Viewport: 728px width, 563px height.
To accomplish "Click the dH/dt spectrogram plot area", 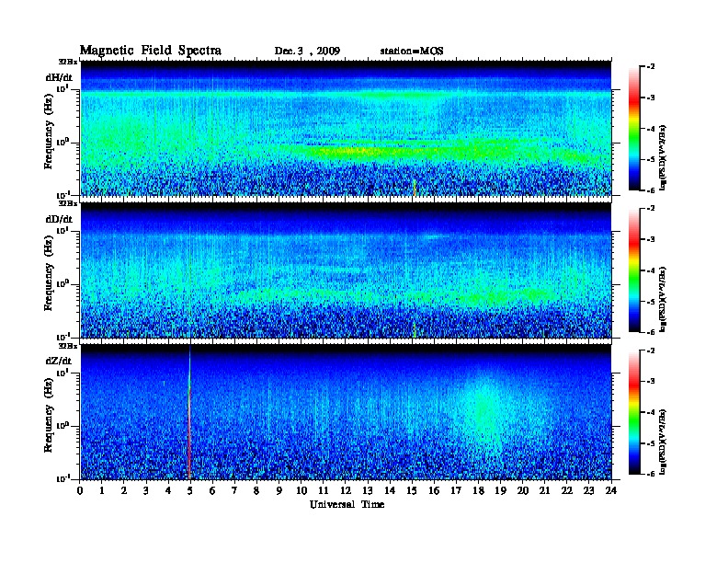I will [347, 128].
